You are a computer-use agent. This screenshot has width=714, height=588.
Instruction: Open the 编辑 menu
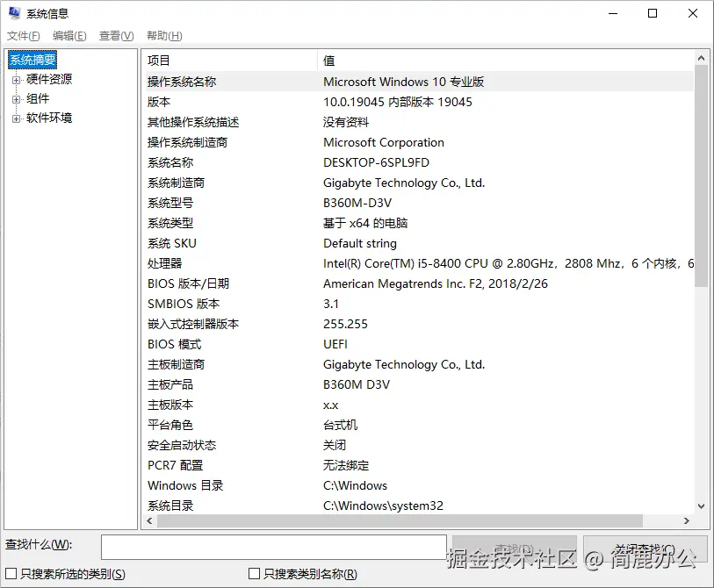click(69, 36)
